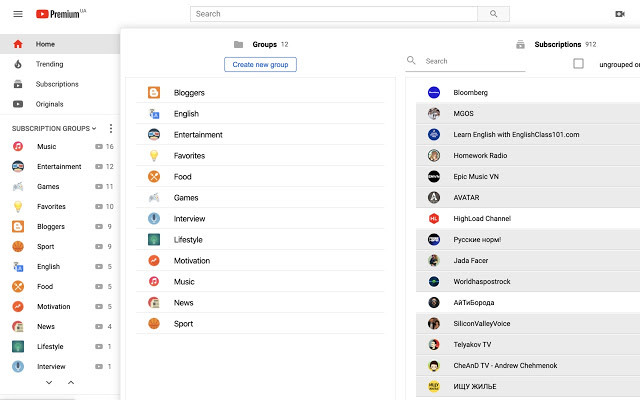Screen dimensions: 640x400
Task: Click the search magnifier button
Action: 493,14
